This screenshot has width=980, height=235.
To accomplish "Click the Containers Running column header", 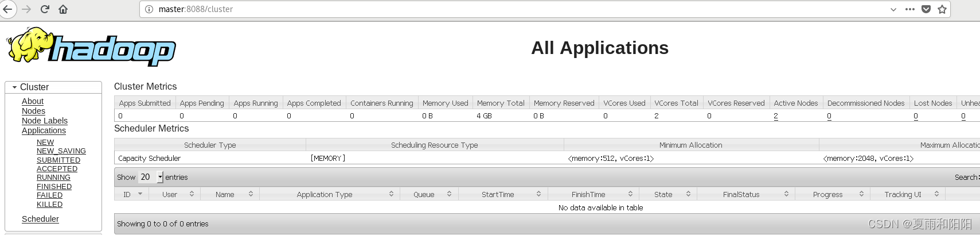I will point(381,103).
